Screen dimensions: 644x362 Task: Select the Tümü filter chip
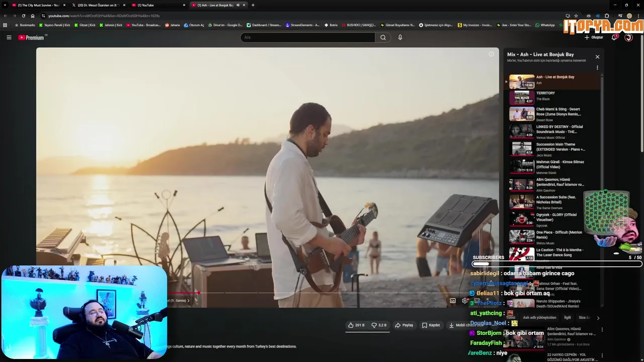pyautogui.click(x=511, y=318)
